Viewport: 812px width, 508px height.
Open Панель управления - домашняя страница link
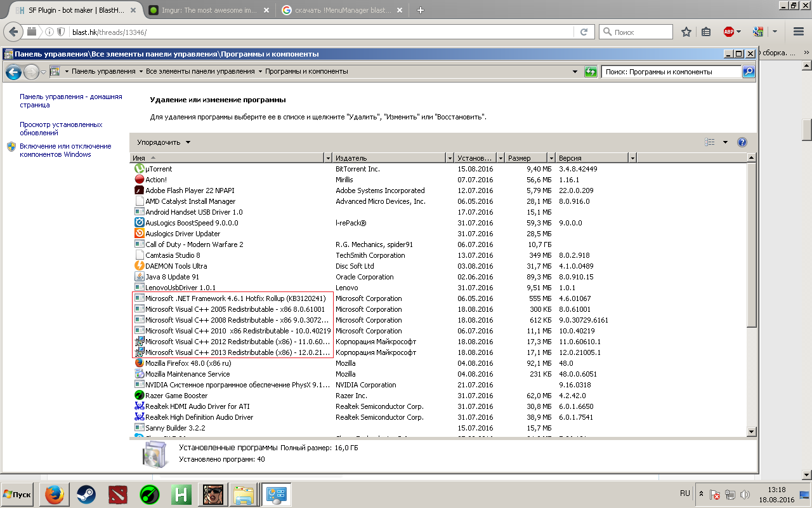70,101
